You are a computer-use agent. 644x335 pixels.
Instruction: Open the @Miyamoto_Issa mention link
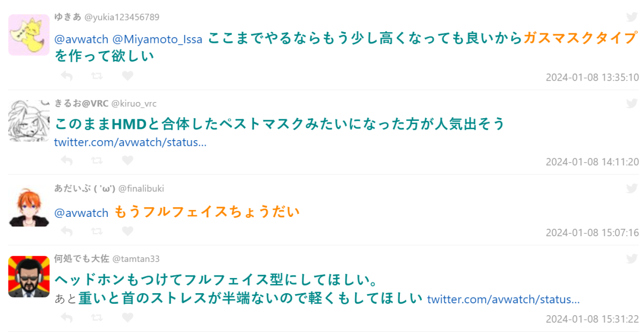tap(157, 40)
